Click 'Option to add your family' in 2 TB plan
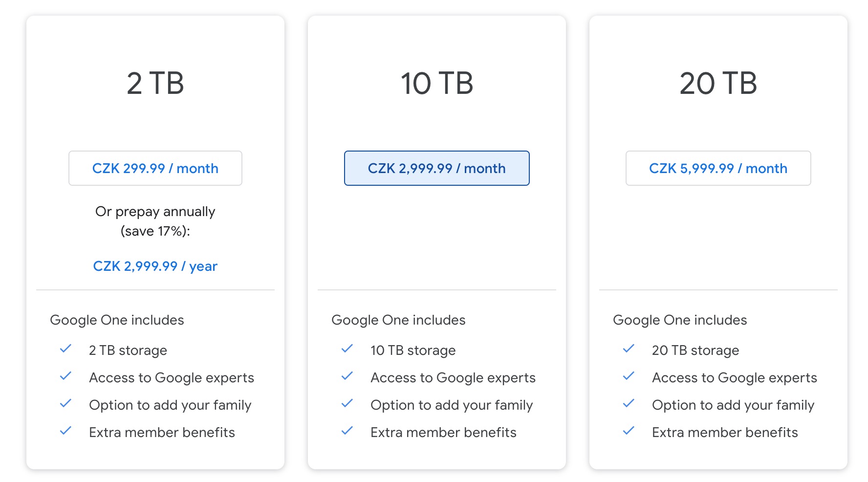This screenshot has width=868, height=482. [x=170, y=405]
